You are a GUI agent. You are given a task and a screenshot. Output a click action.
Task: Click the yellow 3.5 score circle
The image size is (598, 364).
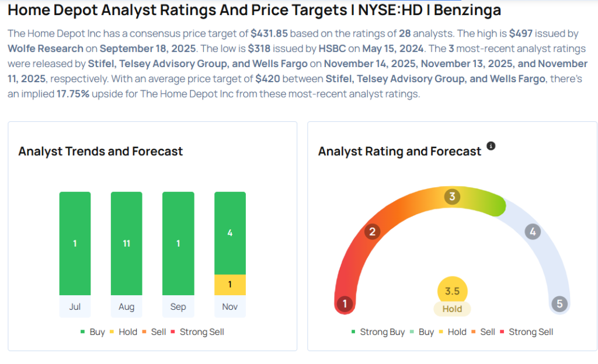[452, 291]
